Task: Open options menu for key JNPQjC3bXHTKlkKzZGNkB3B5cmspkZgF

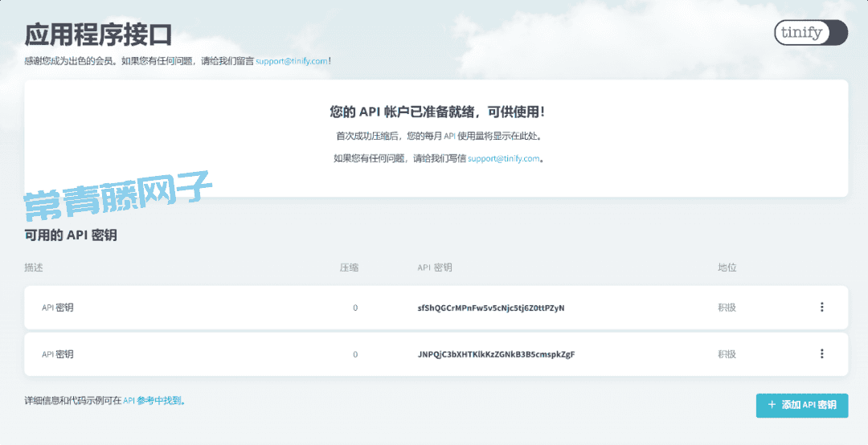Action: pyautogui.click(x=821, y=353)
